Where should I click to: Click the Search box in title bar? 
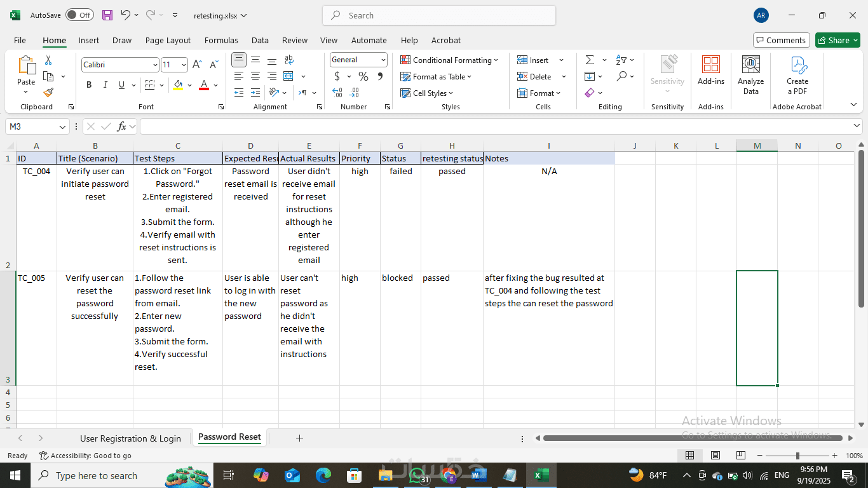pyautogui.click(x=439, y=15)
